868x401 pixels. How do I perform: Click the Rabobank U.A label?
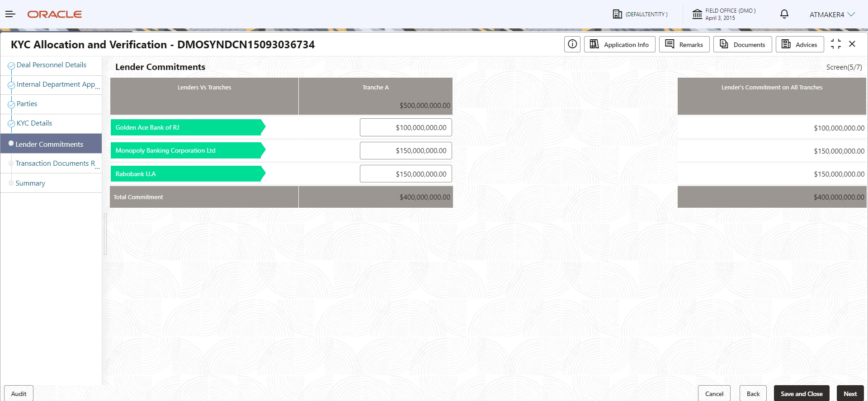pyautogui.click(x=188, y=174)
